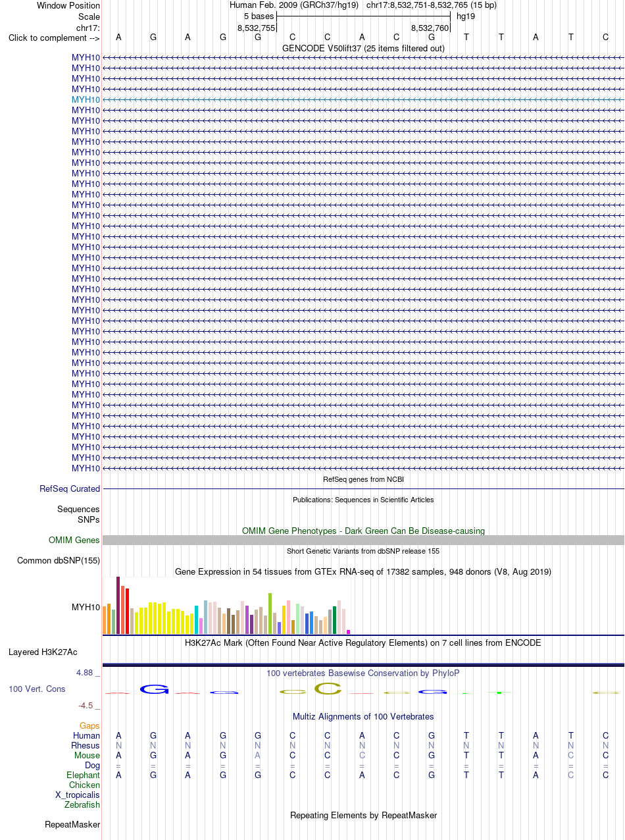Image resolution: width=625 pixels, height=840 pixels.
Task: Click the 'Scale' label on the left
Action: [x=88, y=16]
